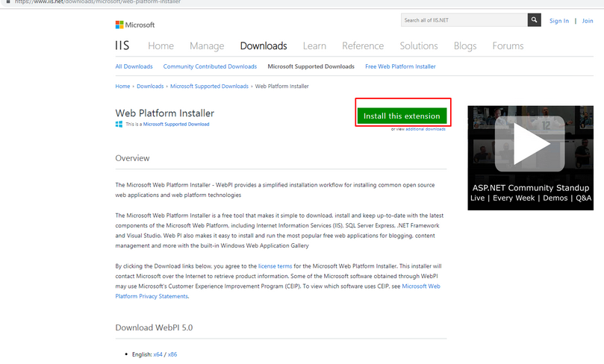Image resolution: width=604 pixels, height=364 pixels.
Task: Open the license terms link
Action: tap(275, 266)
